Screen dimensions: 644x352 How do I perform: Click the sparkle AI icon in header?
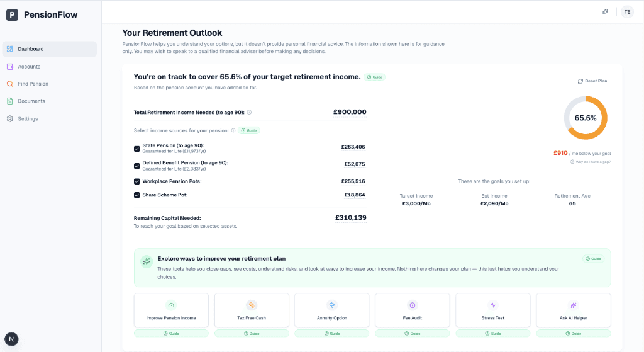pos(605,12)
